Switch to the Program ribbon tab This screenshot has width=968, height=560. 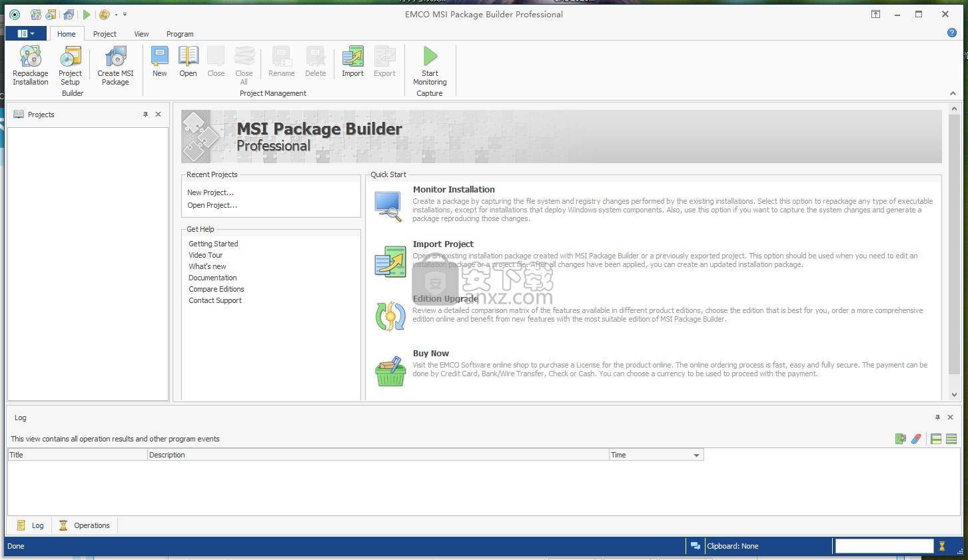coord(180,34)
